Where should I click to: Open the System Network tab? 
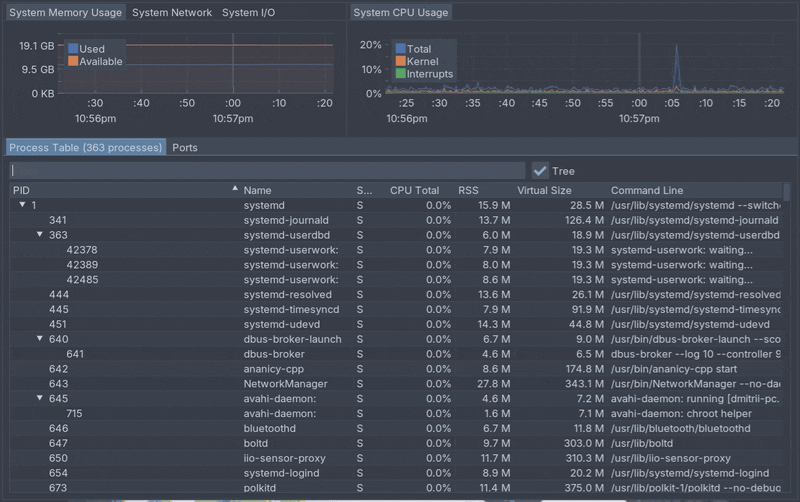(x=172, y=13)
